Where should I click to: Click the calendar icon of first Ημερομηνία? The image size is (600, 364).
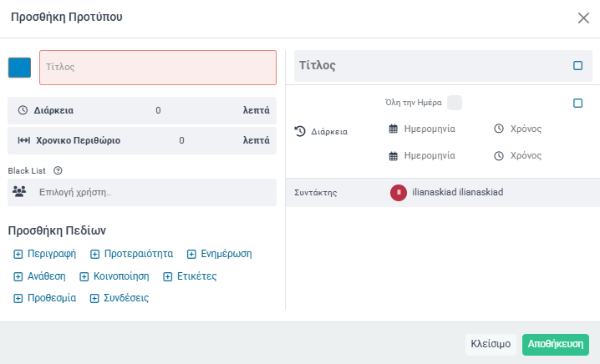click(394, 129)
